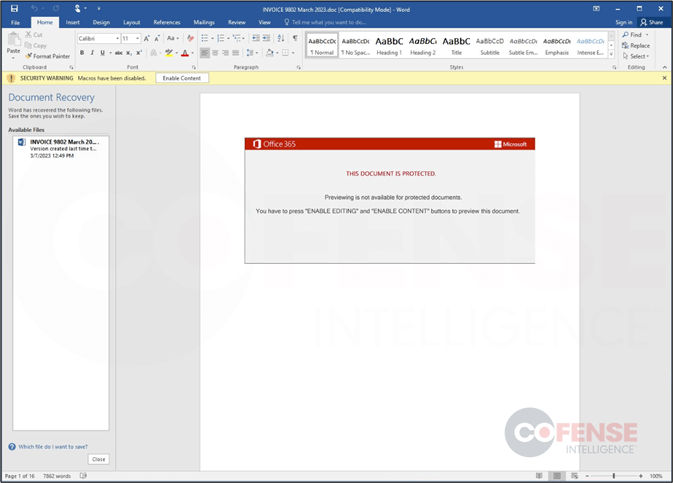
Task: Click the Replace tool in Editing
Action: coord(635,45)
